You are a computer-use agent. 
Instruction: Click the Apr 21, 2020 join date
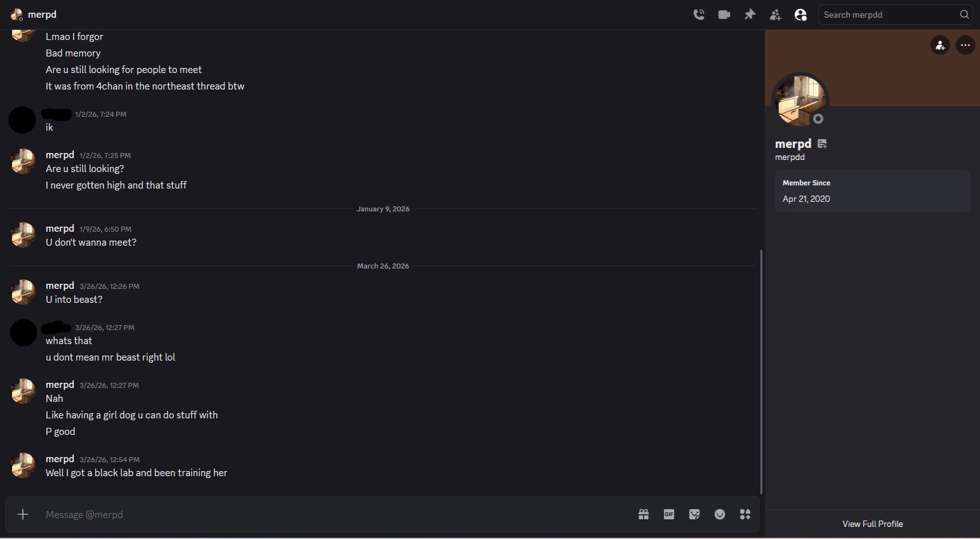click(806, 199)
